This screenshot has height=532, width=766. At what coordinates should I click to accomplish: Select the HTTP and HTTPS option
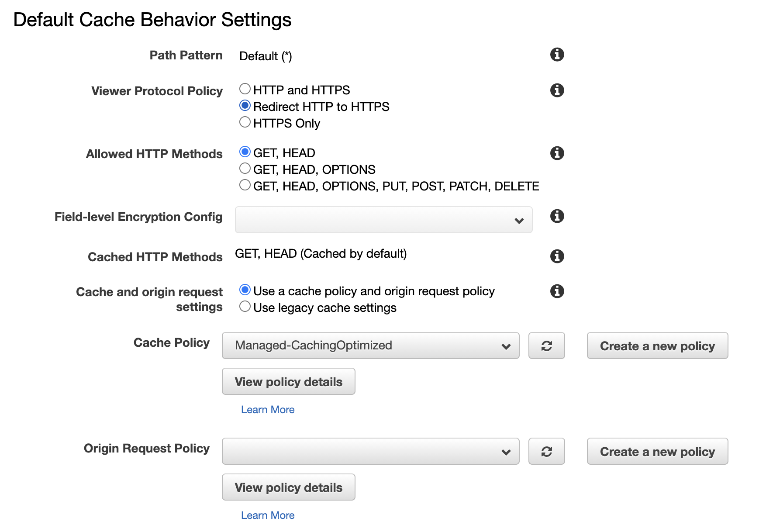click(245, 89)
